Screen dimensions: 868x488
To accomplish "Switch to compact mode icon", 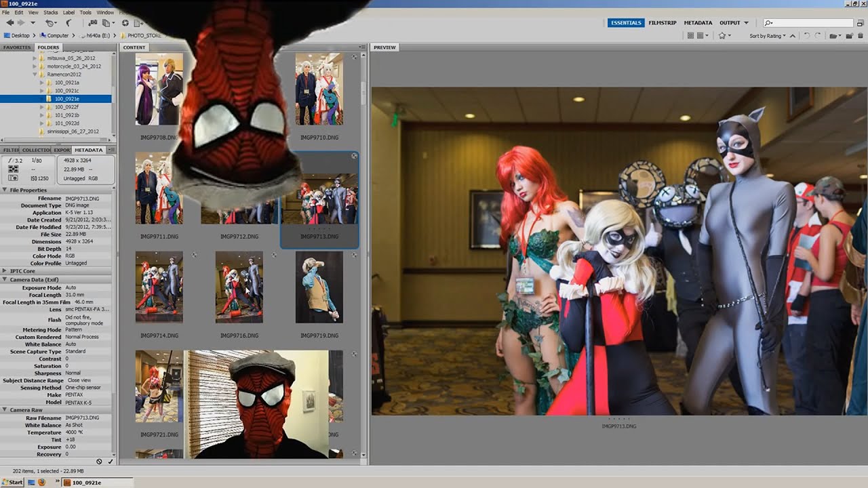I will [x=862, y=22].
